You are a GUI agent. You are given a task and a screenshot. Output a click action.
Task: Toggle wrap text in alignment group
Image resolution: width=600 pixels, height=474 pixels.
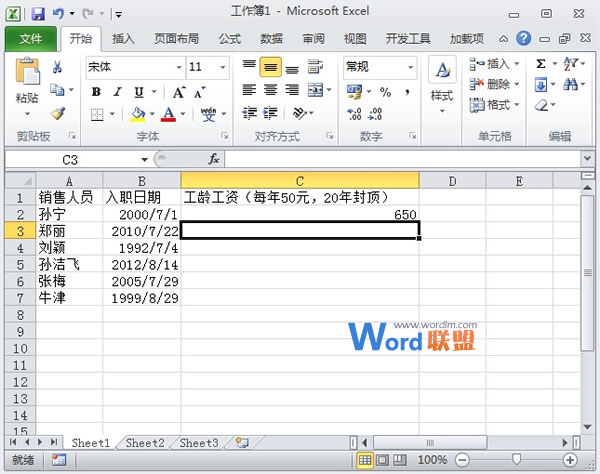(x=315, y=67)
